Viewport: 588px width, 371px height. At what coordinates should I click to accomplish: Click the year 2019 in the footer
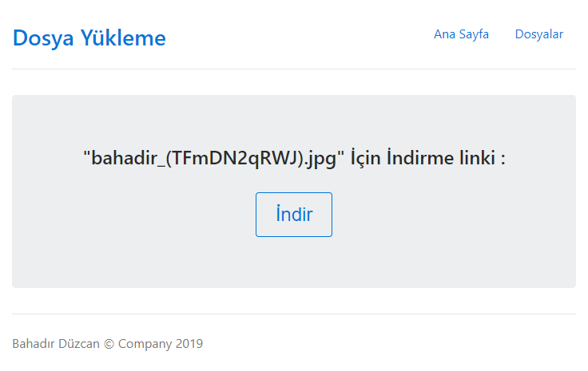click(x=189, y=344)
